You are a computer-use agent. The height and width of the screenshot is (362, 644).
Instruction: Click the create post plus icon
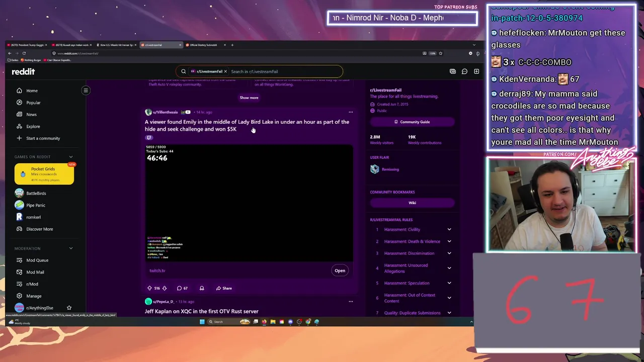point(476,71)
